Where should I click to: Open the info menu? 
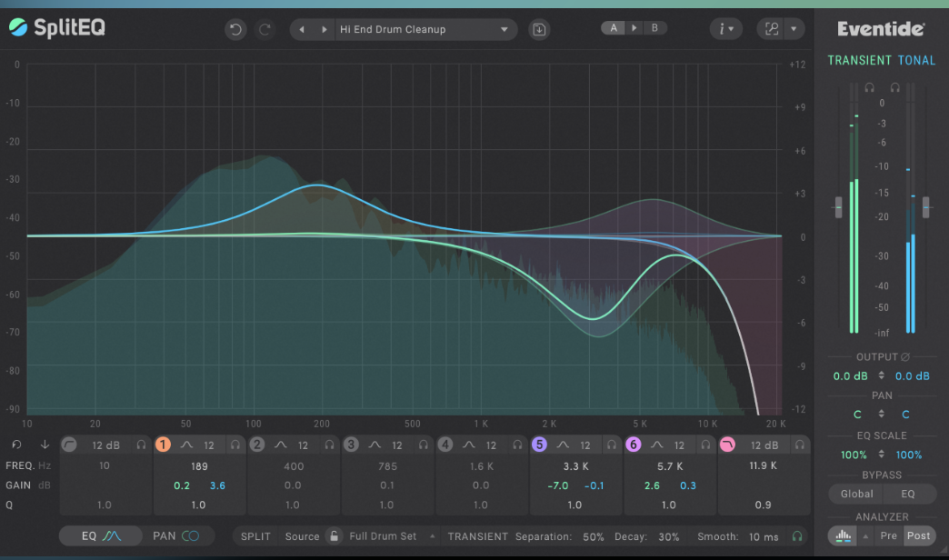click(725, 28)
